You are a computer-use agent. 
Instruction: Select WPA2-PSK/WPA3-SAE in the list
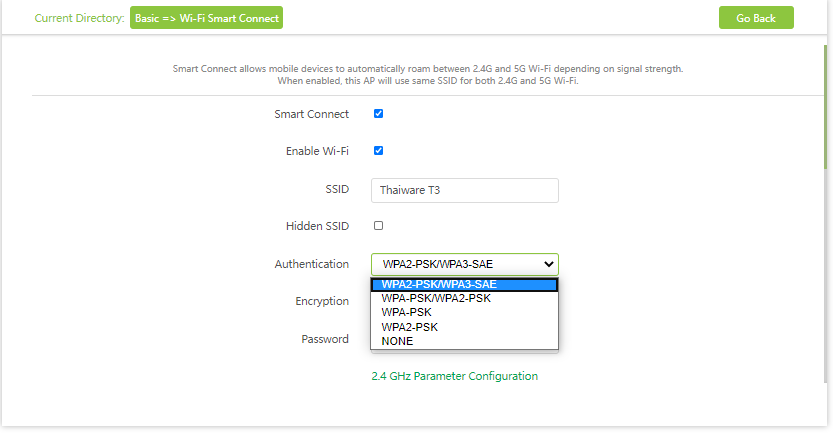pos(464,284)
